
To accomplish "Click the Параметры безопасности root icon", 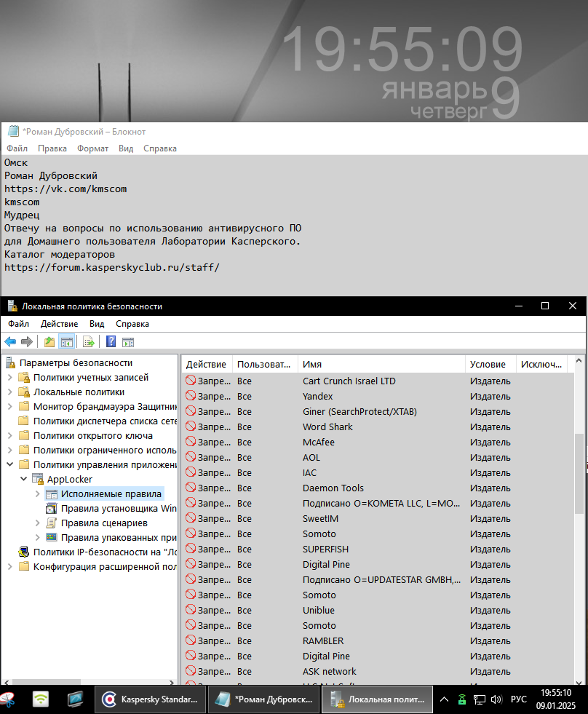I will tap(10, 362).
